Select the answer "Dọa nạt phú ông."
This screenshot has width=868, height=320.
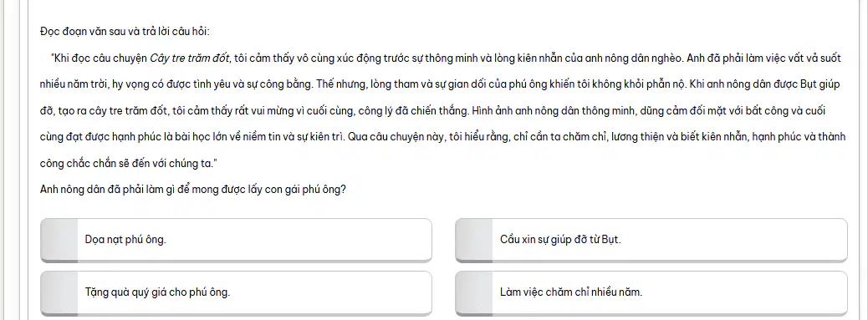click(x=236, y=241)
